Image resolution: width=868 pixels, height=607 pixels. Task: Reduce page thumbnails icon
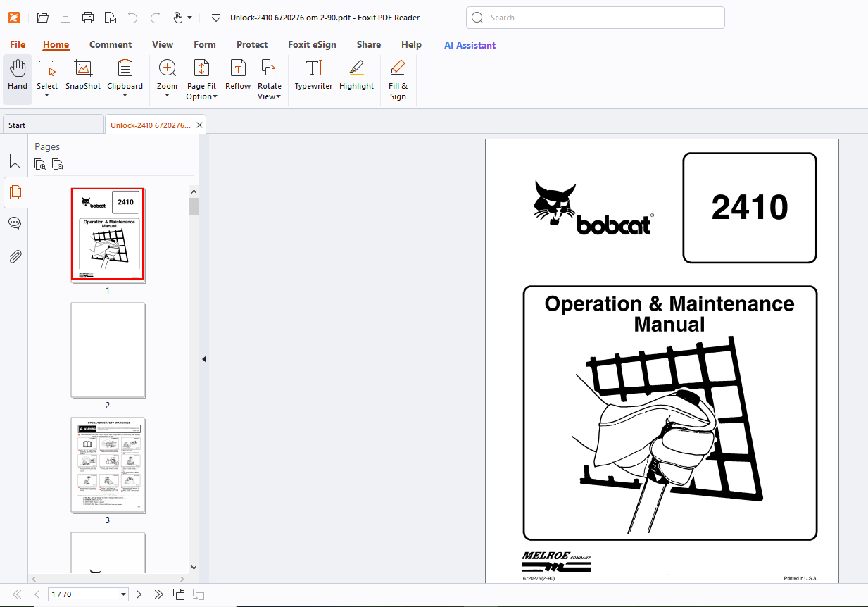tap(58, 165)
